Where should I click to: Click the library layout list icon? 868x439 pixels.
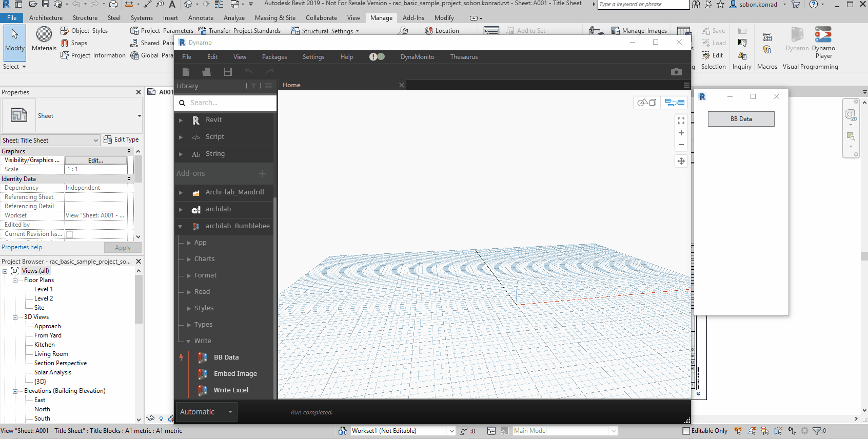point(268,86)
